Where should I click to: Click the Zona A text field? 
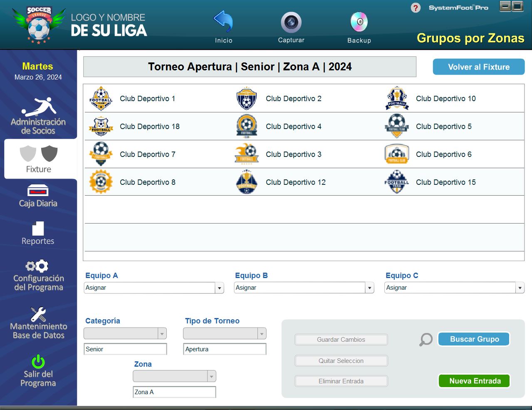coord(174,392)
